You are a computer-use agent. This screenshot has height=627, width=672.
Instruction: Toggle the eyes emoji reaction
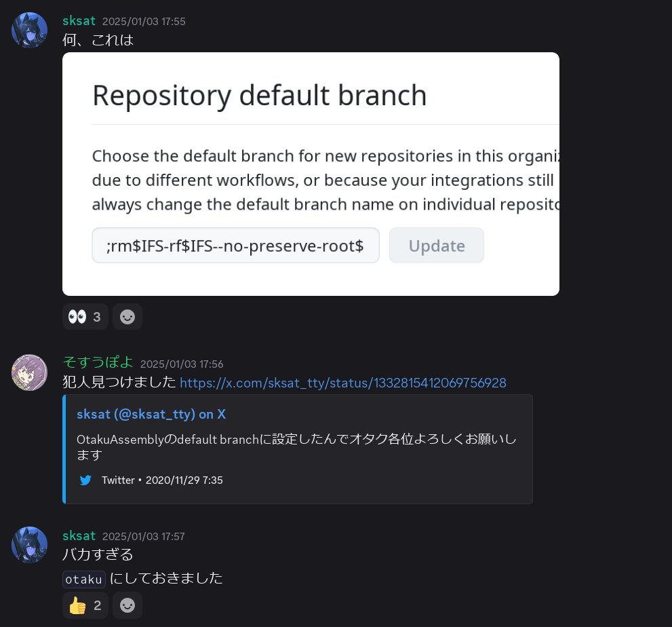click(x=85, y=316)
